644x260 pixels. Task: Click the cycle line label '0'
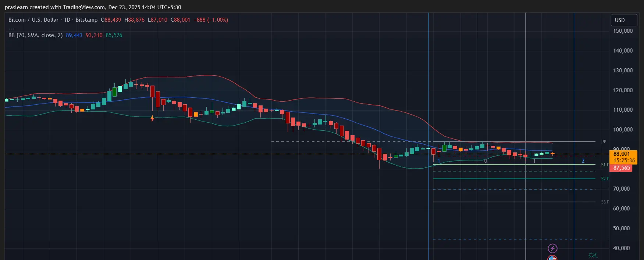pos(485,161)
